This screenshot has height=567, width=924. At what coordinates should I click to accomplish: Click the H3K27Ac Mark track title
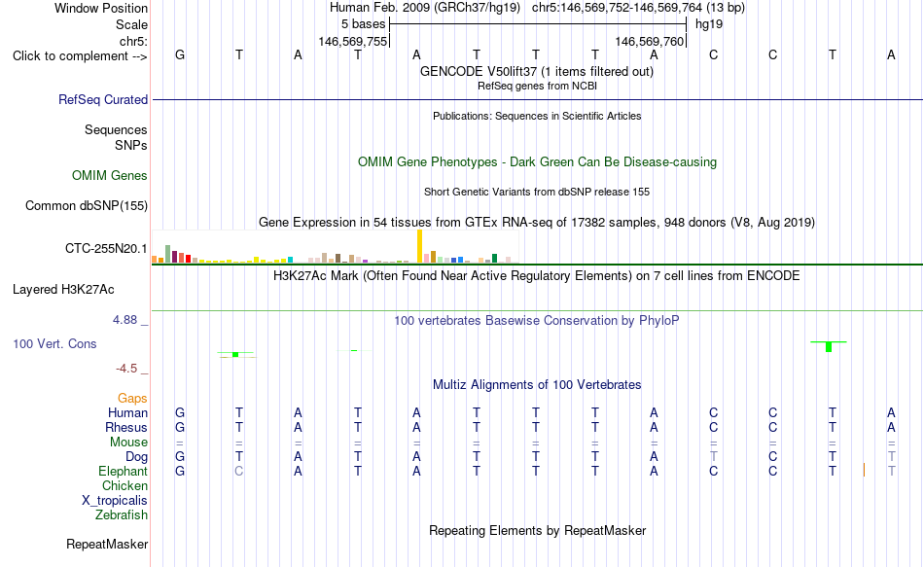[537, 276]
